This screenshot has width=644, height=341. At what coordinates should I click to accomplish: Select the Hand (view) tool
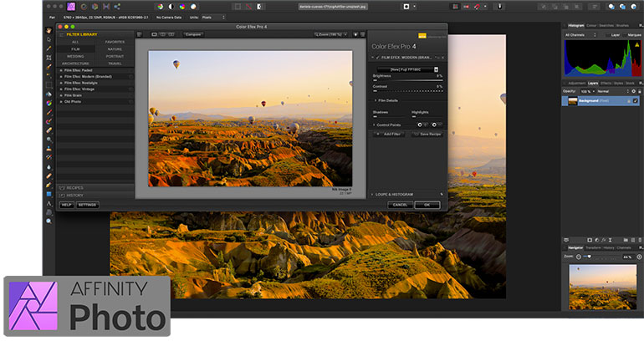pyautogui.click(x=49, y=31)
